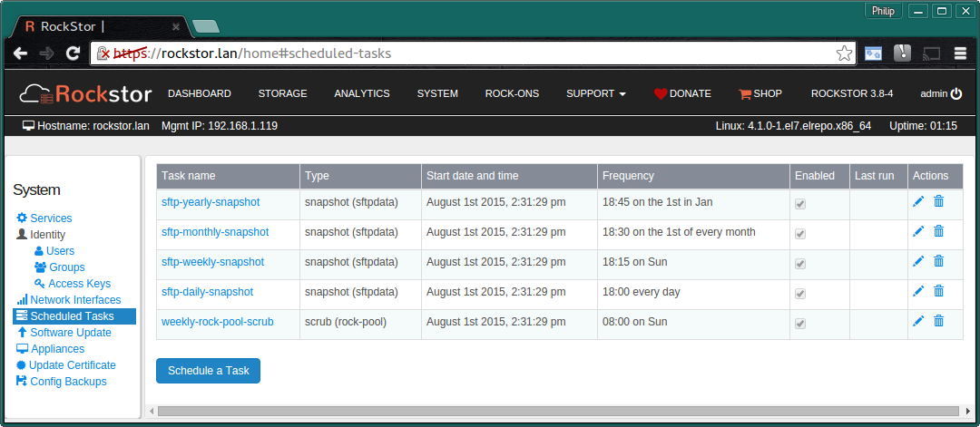Screen dimensions: 980x427
Task: Open a new browser tab
Action: click(206, 25)
